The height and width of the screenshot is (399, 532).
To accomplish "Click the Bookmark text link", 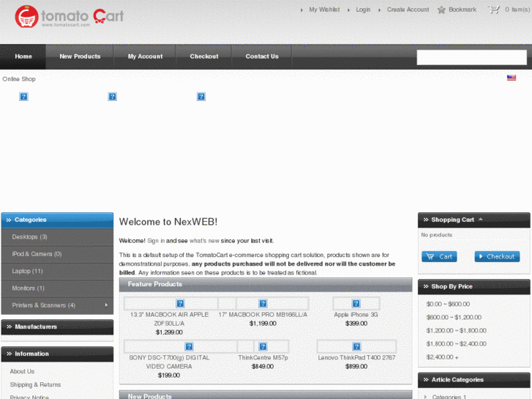I will pyautogui.click(x=462, y=10).
